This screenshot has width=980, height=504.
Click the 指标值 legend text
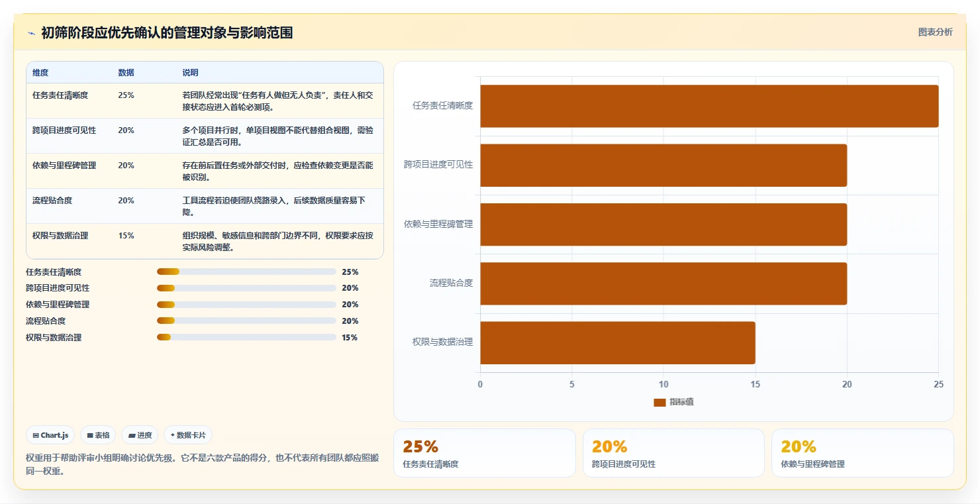pos(681,402)
